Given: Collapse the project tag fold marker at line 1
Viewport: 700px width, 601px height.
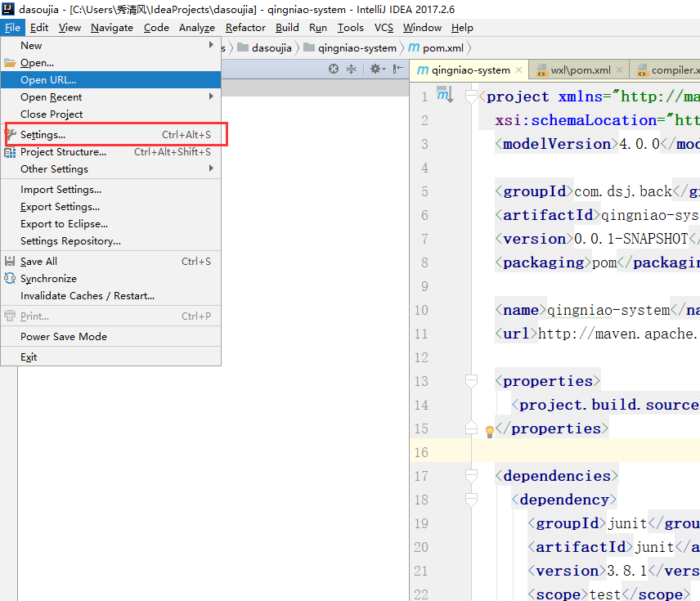Looking at the screenshot, I should click(x=471, y=96).
